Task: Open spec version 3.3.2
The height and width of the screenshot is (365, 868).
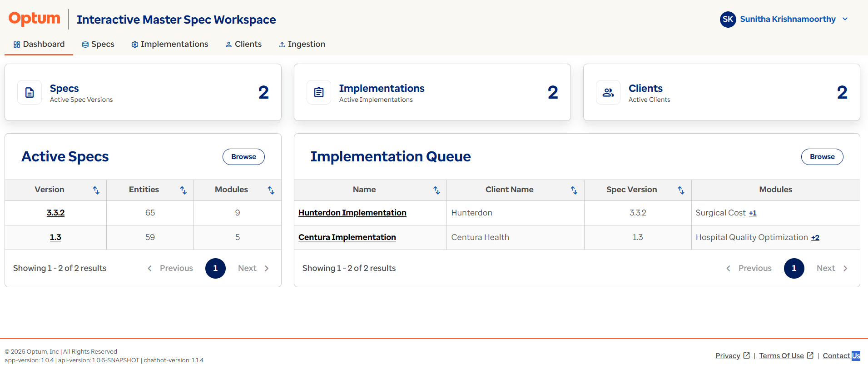Action: tap(55, 213)
